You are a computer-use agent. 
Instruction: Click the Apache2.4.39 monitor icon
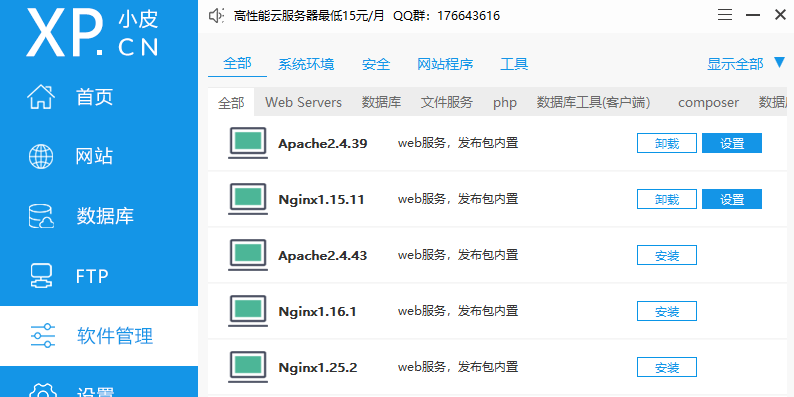(248, 143)
